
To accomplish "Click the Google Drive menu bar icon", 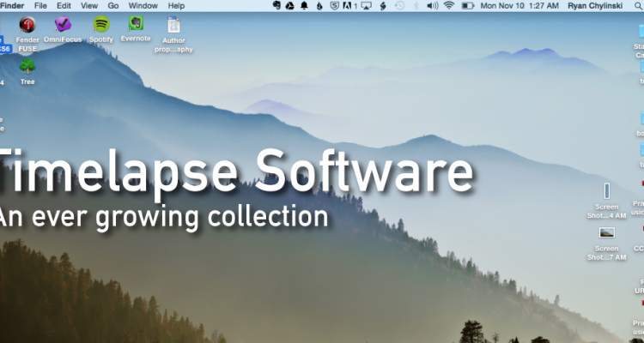I will point(290,6).
